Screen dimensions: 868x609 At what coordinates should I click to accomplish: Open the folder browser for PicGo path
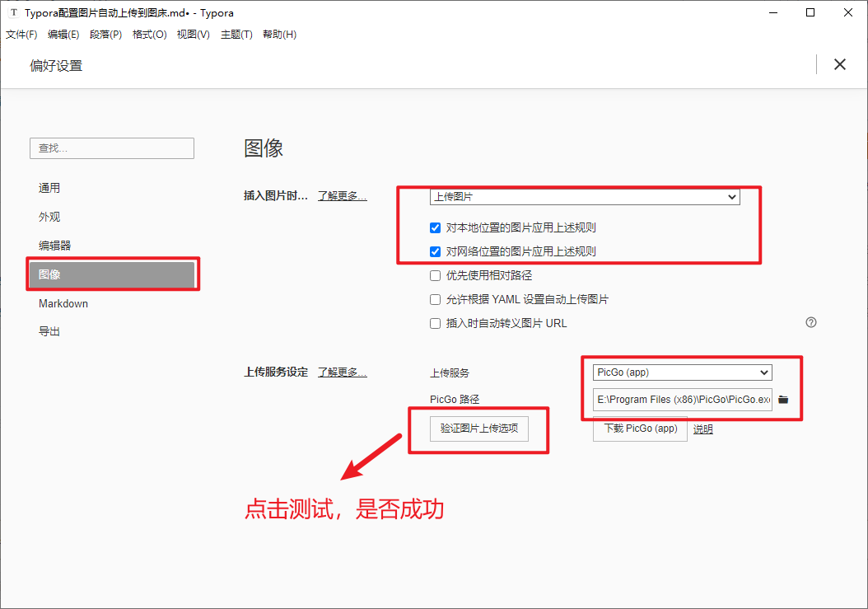[782, 400]
